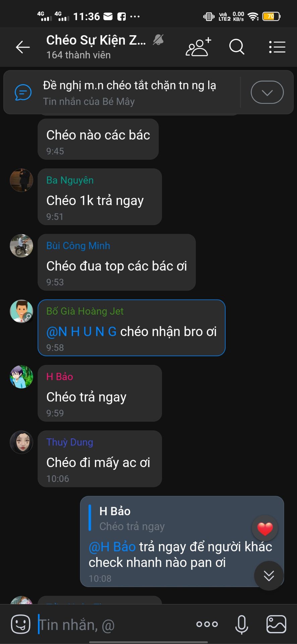Tap the microphone voice message icon

[x=241, y=625]
